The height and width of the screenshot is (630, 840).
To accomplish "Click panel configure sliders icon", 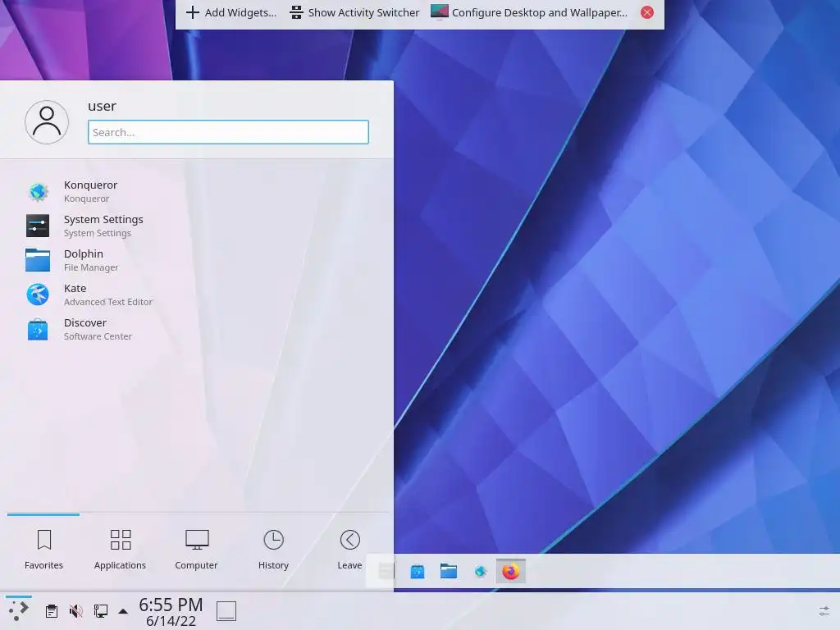I will point(824,610).
